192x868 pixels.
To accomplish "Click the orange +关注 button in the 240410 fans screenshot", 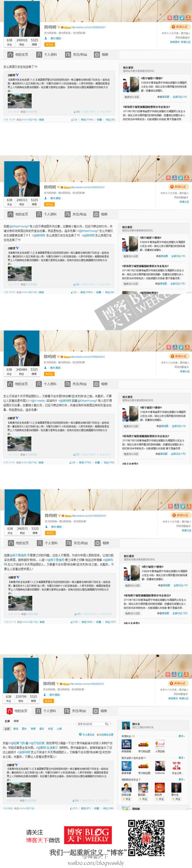I will coord(50,44).
